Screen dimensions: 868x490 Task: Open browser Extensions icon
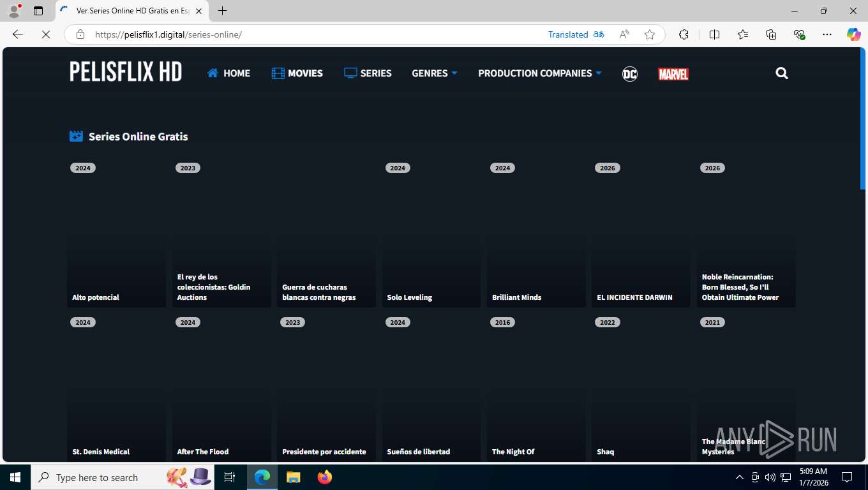pyautogui.click(x=684, y=34)
